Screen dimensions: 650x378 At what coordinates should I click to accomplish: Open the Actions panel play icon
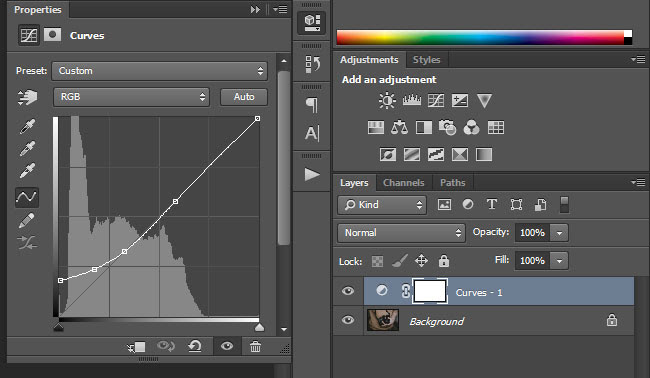click(x=312, y=174)
